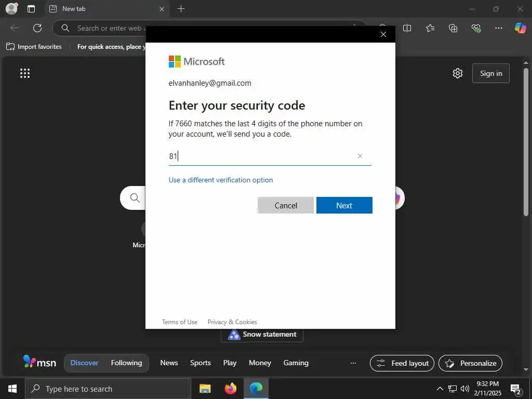The width and height of the screenshot is (532, 399).
Task: Open the tab actions menu icon
Action: coord(31,9)
